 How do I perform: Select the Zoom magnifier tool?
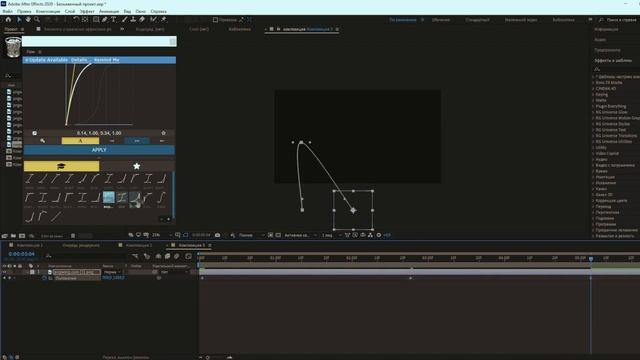coord(37,19)
